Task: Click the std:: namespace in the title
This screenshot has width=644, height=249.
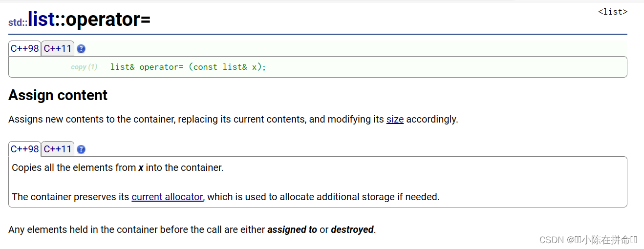Action: pos(18,22)
